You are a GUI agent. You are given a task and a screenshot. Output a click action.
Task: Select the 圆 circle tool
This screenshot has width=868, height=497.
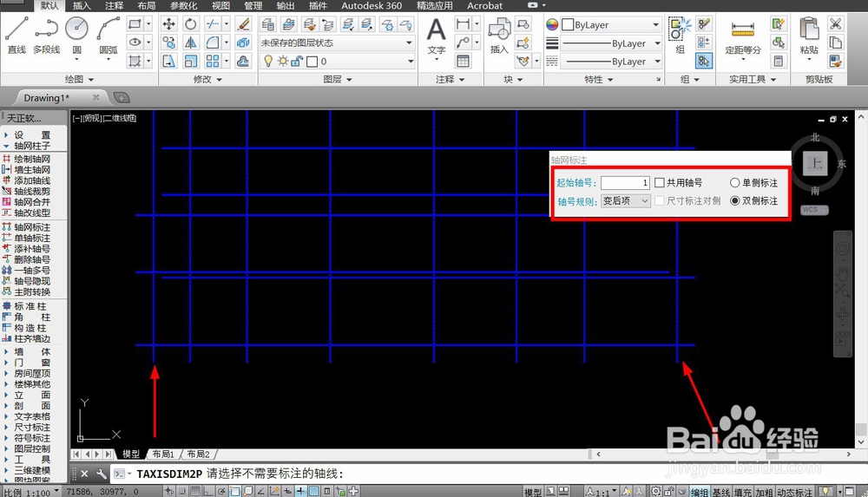coord(76,35)
